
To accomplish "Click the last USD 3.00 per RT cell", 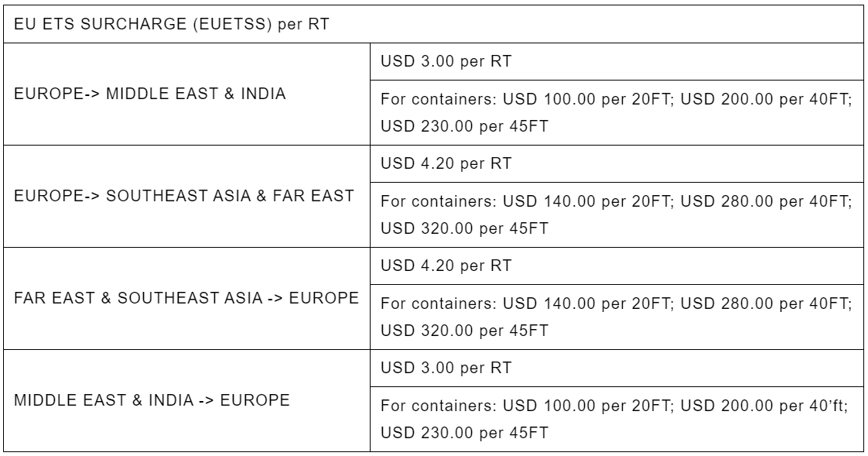I will click(x=617, y=368).
